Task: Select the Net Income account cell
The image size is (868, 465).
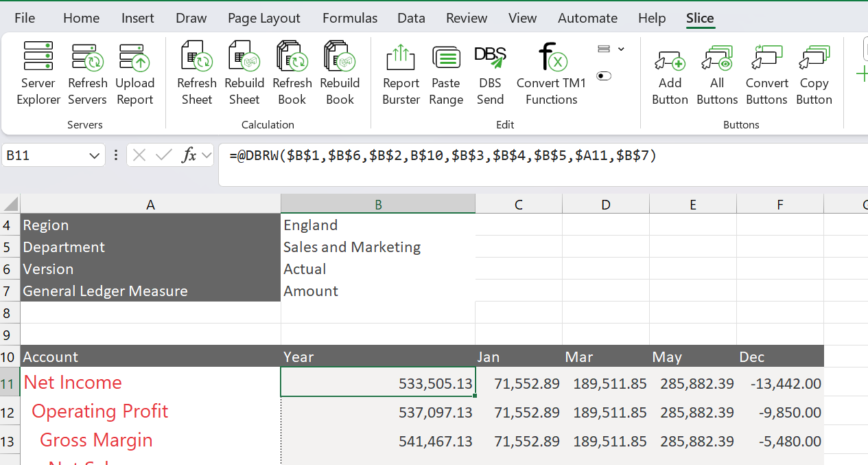Action: pyautogui.click(x=150, y=383)
